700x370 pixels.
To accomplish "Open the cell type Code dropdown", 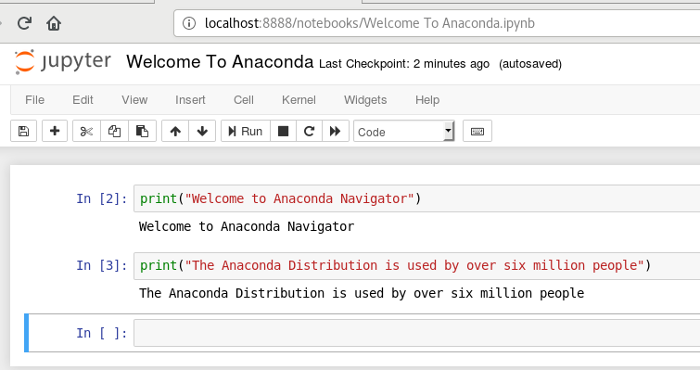I will 404,132.
